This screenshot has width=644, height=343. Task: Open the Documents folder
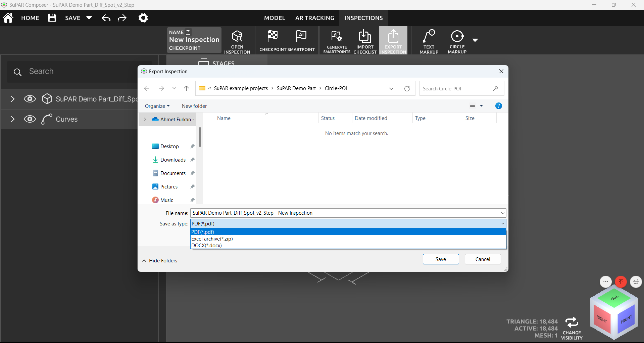[173, 173]
